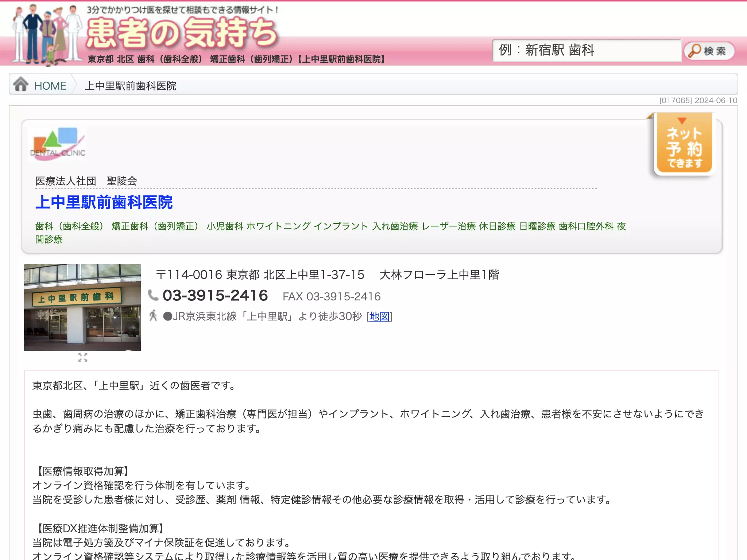
Task: Select the 入れ歯治療 tag
Action: click(x=395, y=226)
